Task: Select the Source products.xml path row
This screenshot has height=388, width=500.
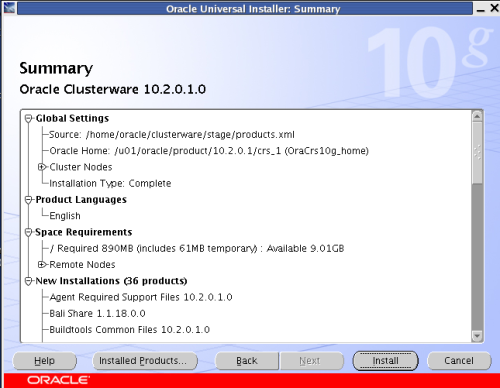Action: [172, 135]
